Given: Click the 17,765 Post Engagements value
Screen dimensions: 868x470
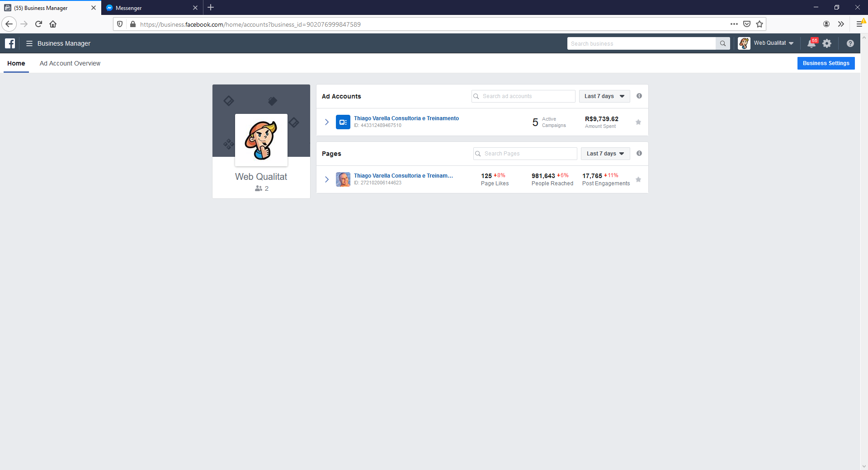Looking at the screenshot, I should (x=592, y=176).
